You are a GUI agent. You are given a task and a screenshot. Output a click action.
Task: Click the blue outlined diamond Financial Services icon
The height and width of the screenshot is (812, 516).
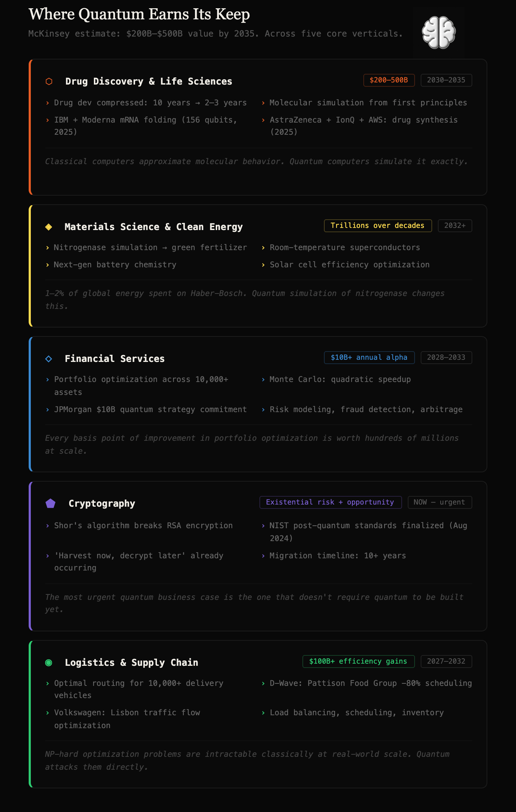(x=49, y=359)
